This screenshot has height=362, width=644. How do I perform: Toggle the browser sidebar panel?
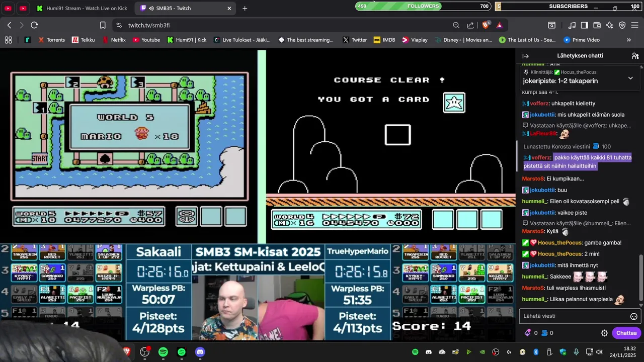point(584,25)
